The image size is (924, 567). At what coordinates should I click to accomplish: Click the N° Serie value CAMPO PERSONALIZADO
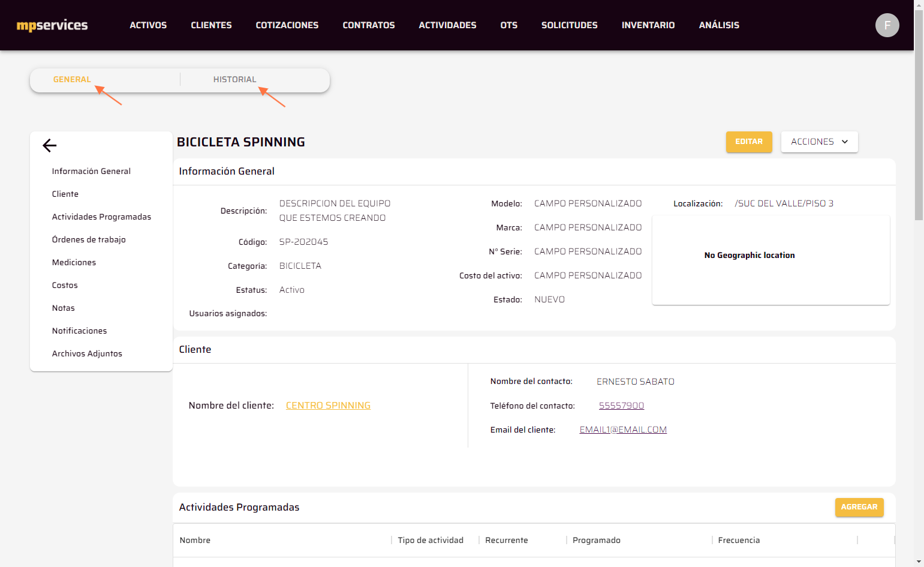pos(588,251)
